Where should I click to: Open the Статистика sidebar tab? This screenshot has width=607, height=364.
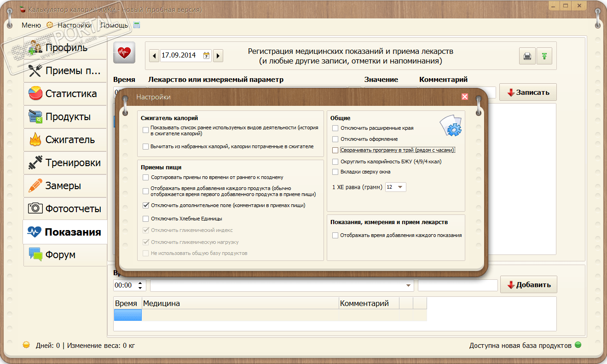(65, 94)
